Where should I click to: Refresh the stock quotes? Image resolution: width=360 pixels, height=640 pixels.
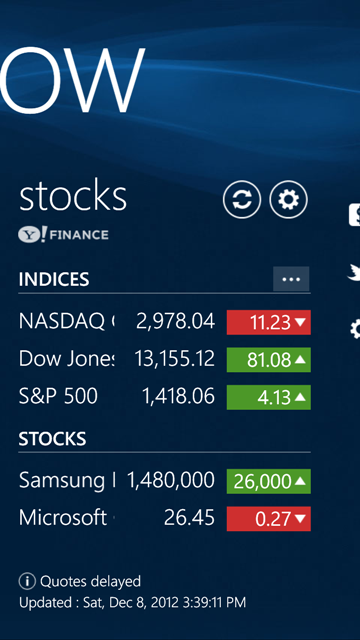click(x=242, y=200)
